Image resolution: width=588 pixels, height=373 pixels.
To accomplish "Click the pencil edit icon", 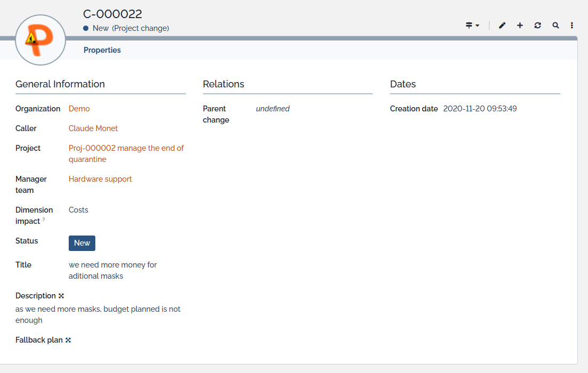I will (x=502, y=26).
